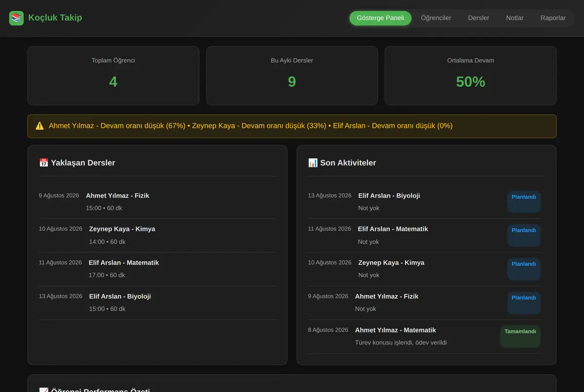Screen dimensions: 584x392
Task: Open Ahmet Yılmaz - Fizik in Yaklaşan Dersler
Action: point(118,196)
